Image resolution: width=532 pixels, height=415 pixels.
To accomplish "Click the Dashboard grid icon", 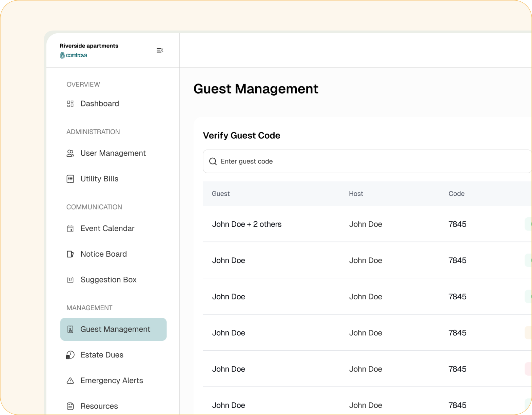I will 70,104.
